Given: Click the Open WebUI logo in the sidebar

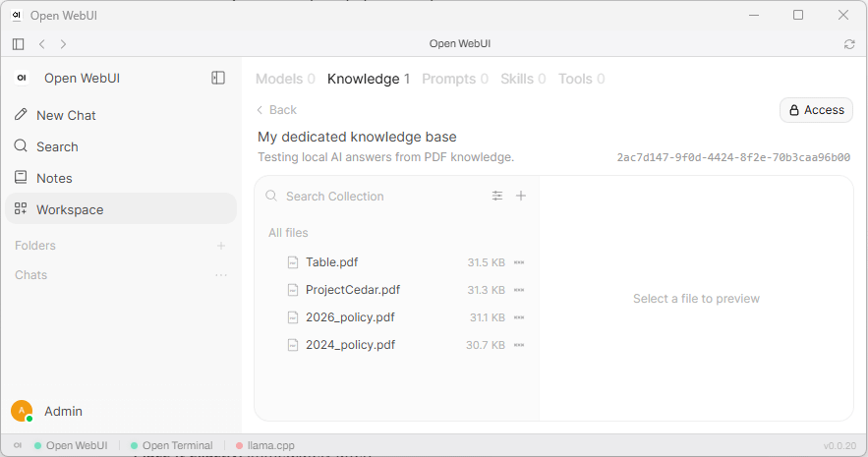Looking at the screenshot, I should click(22, 78).
